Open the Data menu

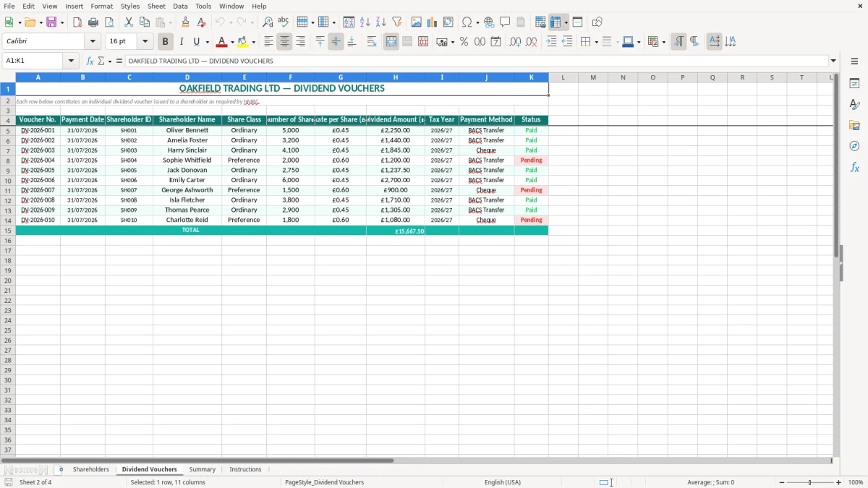click(180, 6)
